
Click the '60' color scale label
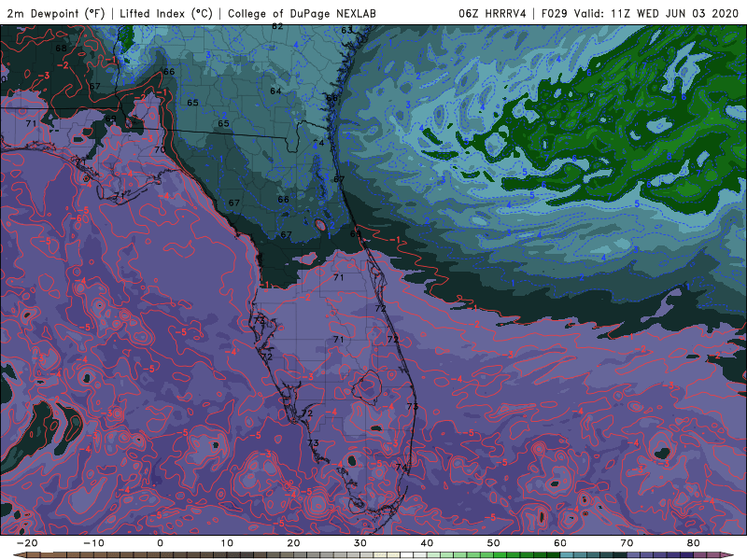click(x=560, y=543)
